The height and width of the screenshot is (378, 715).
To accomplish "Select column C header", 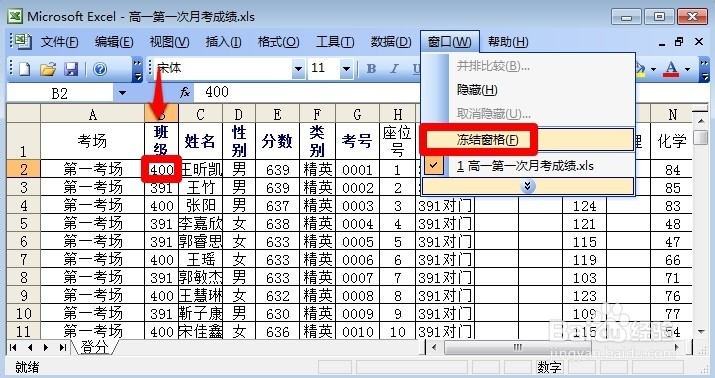I will (201, 114).
